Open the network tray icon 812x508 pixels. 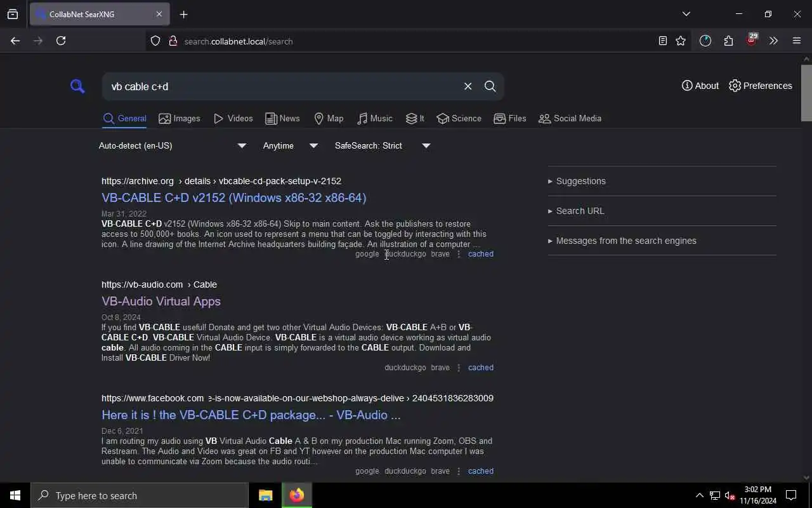[x=714, y=495]
